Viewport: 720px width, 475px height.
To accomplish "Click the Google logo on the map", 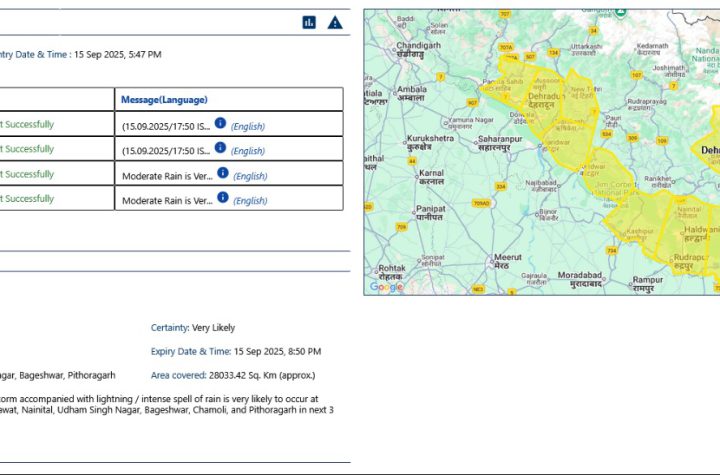I will pos(387,287).
